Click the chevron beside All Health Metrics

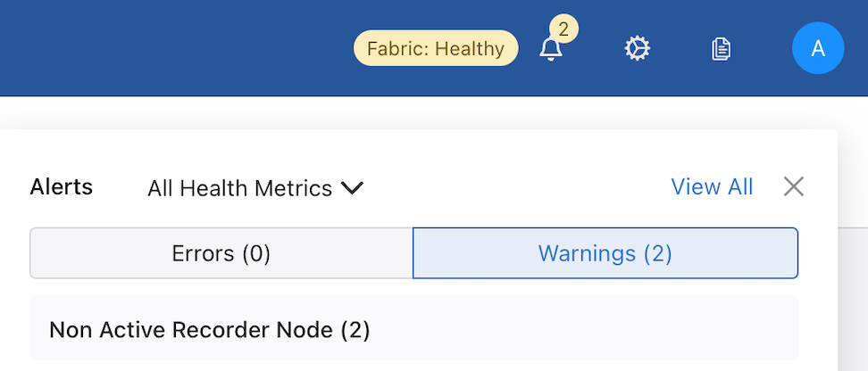(352, 188)
